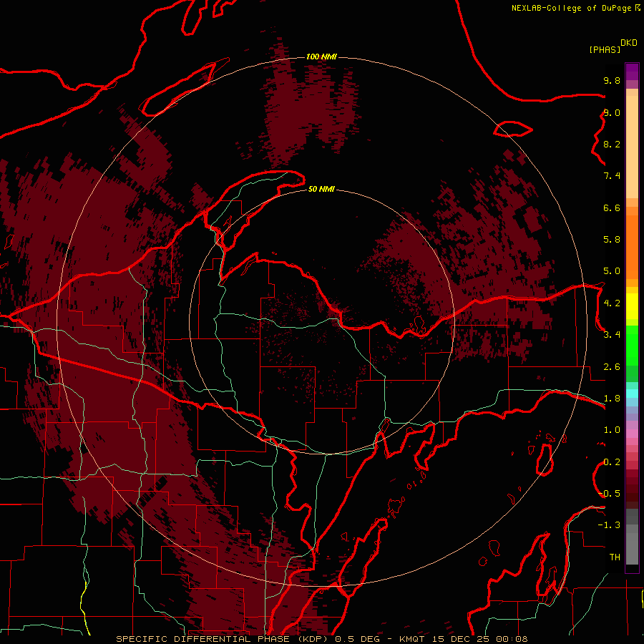
Task: Click the Specific Differential Phase caption text
Action: click(224, 639)
